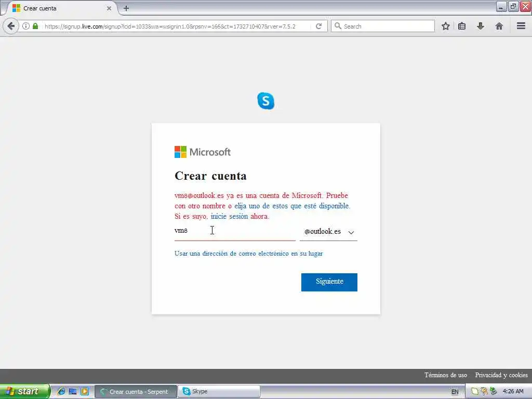Viewport: 532px width, 399px height.
Task: Follow the 'inicie sesión ahora' link
Action: pyautogui.click(x=240, y=216)
